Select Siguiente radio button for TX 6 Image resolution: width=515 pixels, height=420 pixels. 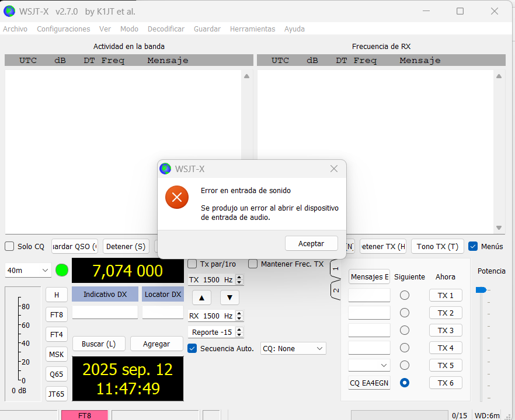405,383
